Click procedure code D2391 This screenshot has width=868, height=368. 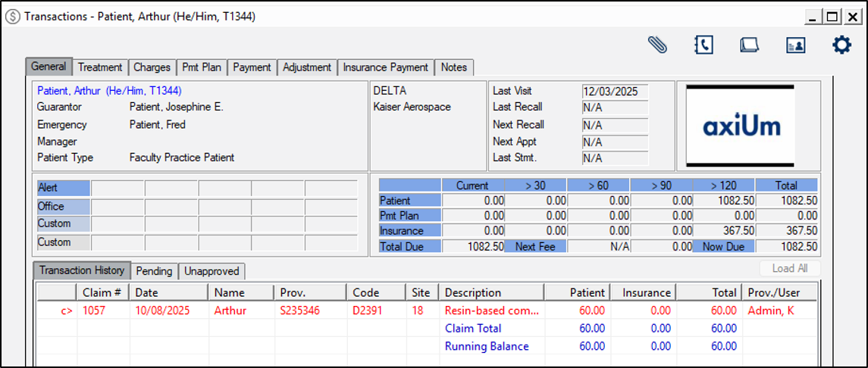[x=366, y=310]
